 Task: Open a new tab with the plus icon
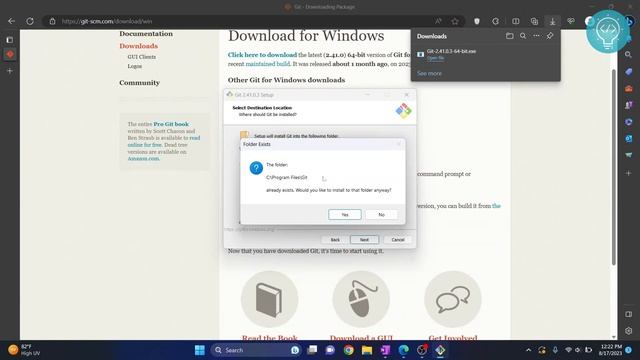(x=10, y=71)
